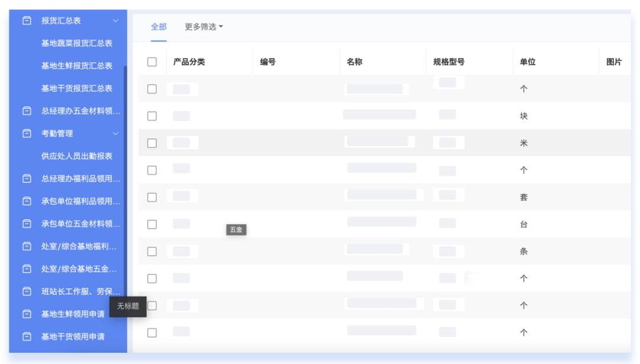Open 基地蔬菜报货汇总表 from the sidebar
Viewport: 640px width, 364px height.
click(77, 43)
